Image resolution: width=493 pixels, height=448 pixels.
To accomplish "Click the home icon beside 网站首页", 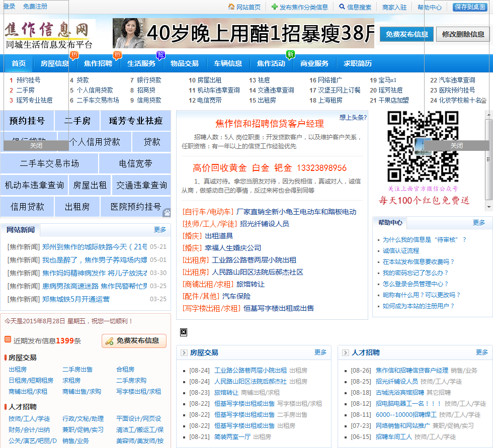I will point(231,7).
